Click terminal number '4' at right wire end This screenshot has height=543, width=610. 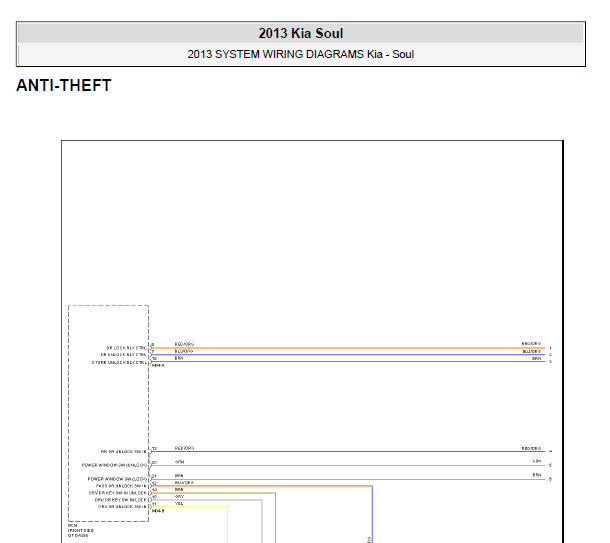(x=550, y=452)
